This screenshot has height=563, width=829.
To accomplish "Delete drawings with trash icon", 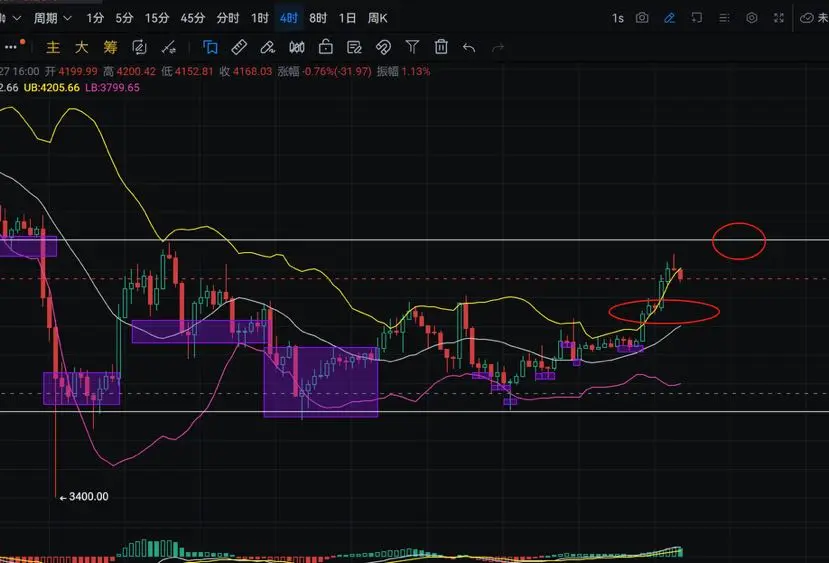I will (441, 47).
